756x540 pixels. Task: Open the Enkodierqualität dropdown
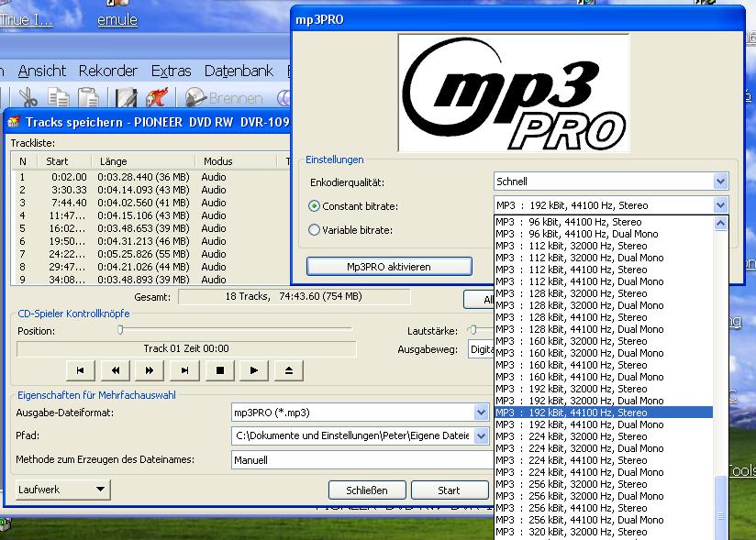tap(720, 182)
